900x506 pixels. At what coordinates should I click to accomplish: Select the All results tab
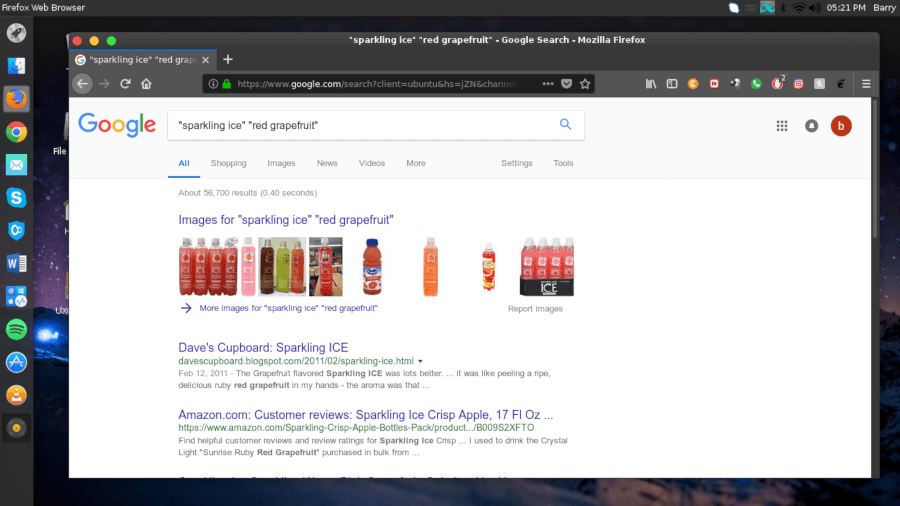(184, 163)
